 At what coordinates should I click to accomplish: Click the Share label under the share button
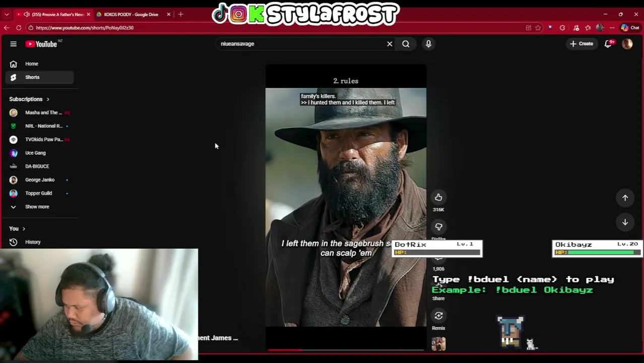pyautogui.click(x=438, y=298)
